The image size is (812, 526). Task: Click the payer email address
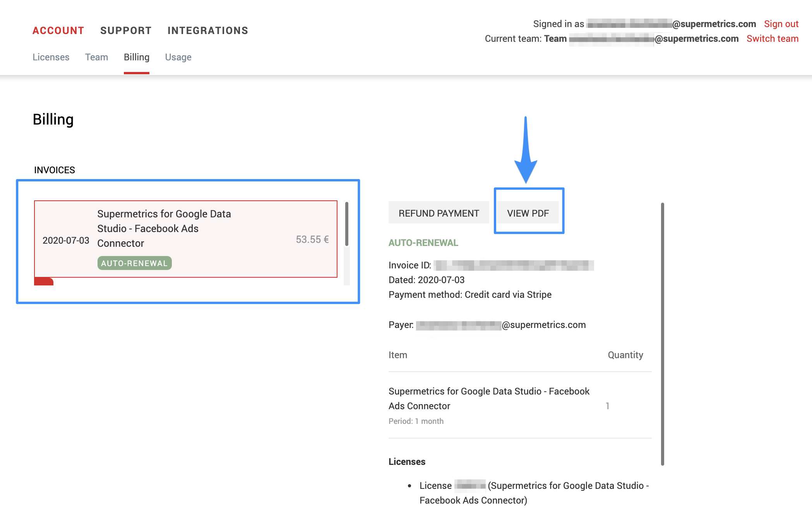click(501, 325)
